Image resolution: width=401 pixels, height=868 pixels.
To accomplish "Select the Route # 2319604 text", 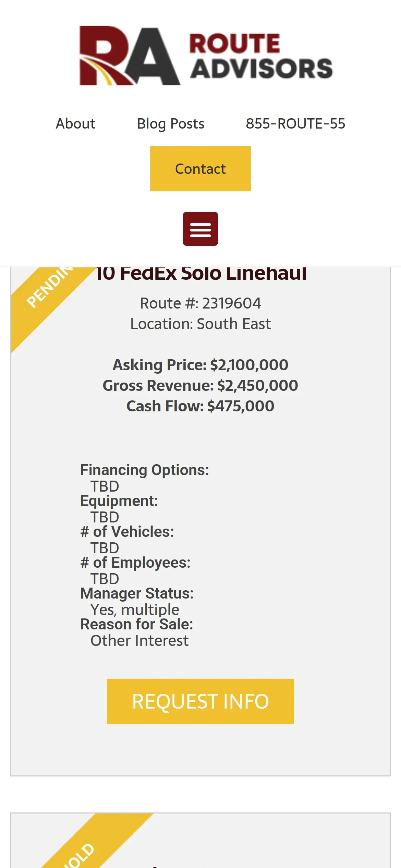I will click(200, 303).
